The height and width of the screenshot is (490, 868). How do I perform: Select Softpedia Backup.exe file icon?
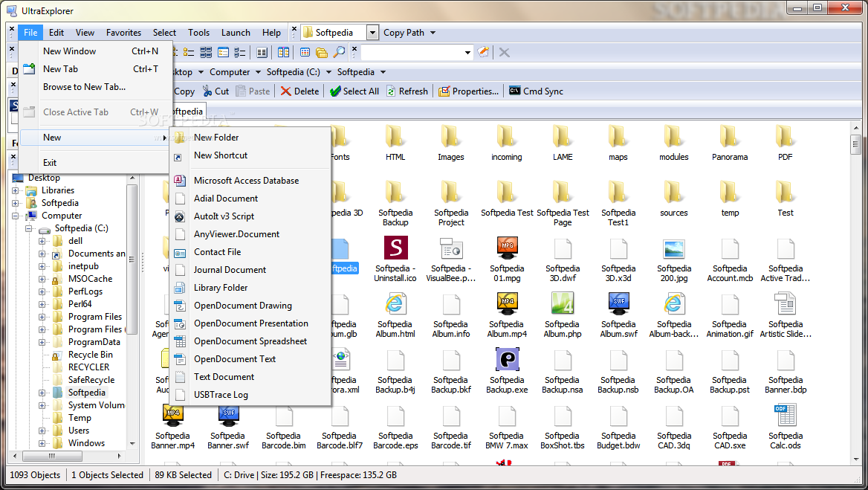click(507, 359)
